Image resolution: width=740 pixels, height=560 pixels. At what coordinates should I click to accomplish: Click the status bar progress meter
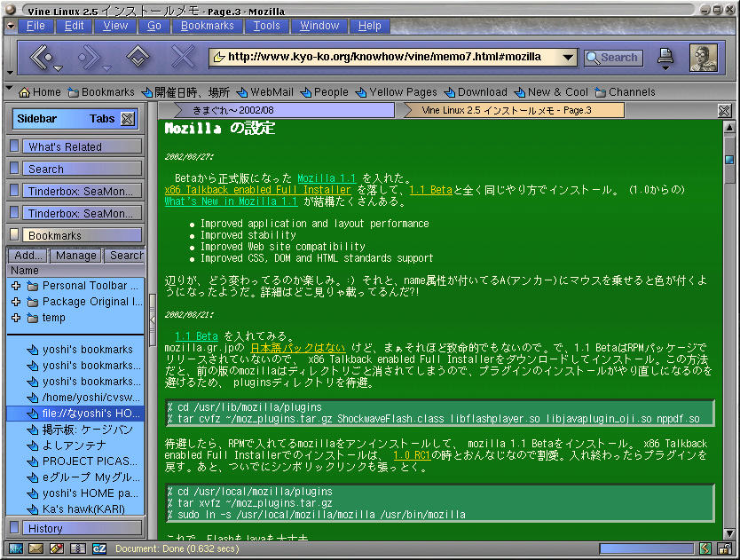click(x=647, y=548)
